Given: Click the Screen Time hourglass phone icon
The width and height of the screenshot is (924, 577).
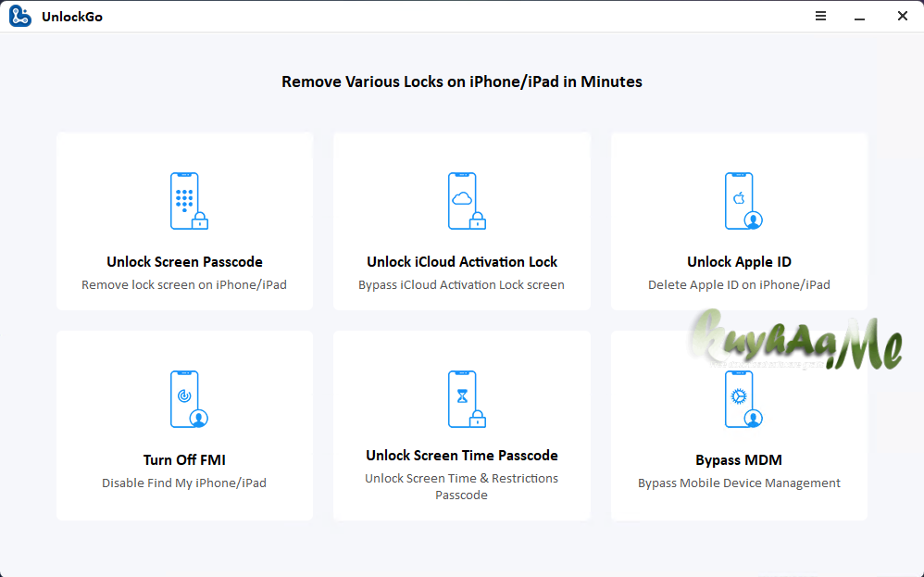Looking at the screenshot, I should 467,399.
